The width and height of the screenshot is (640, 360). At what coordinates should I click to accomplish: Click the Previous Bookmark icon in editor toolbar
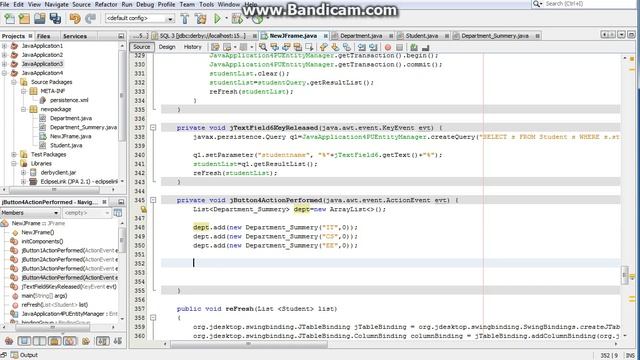(323, 47)
